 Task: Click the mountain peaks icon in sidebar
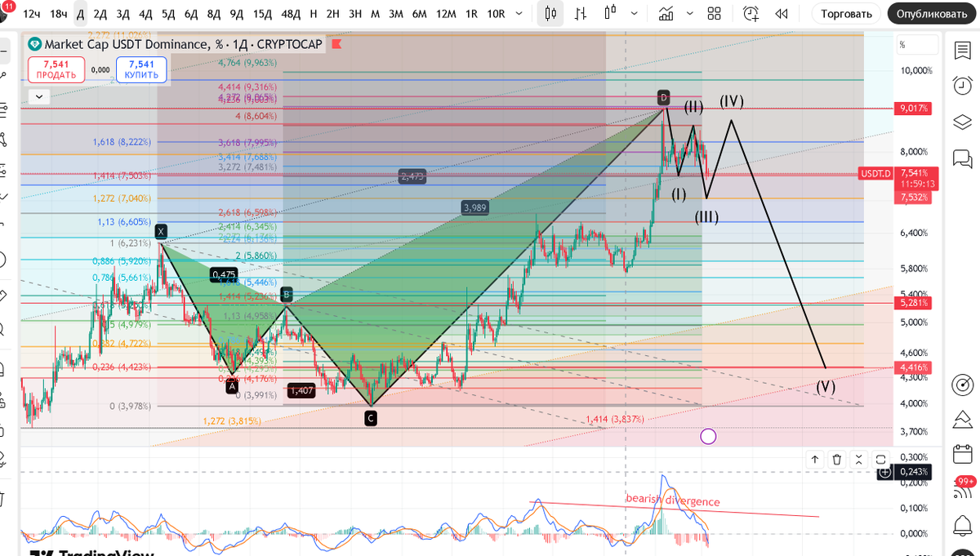[962, 419]
